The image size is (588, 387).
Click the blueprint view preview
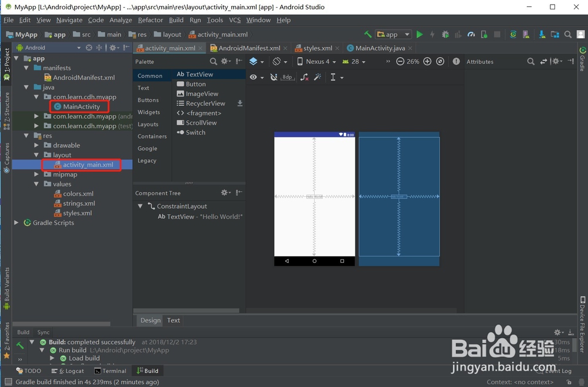click(399, 199)
